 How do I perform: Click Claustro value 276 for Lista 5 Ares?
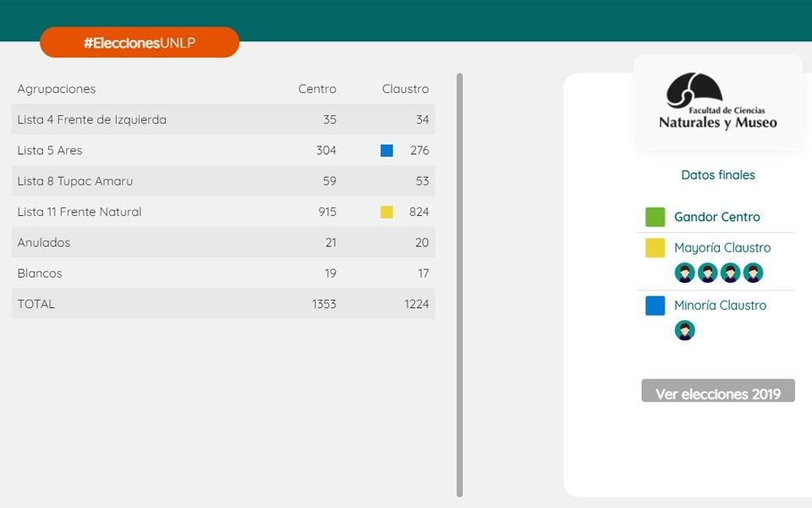pos(420,151)
